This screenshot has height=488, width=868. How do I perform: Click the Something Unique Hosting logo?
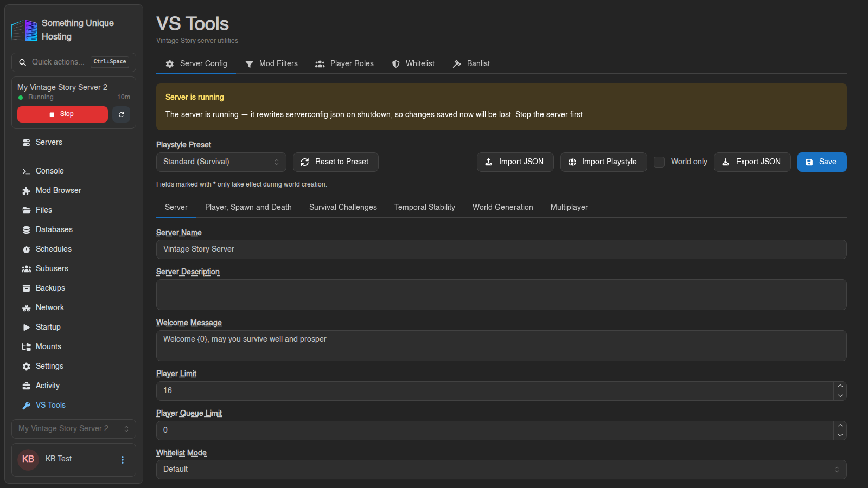(24, 30)
